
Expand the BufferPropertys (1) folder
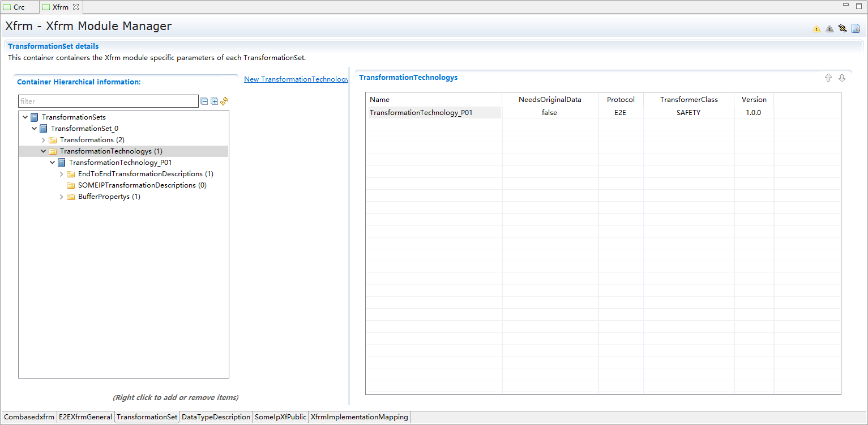click(x=62, y=197)
